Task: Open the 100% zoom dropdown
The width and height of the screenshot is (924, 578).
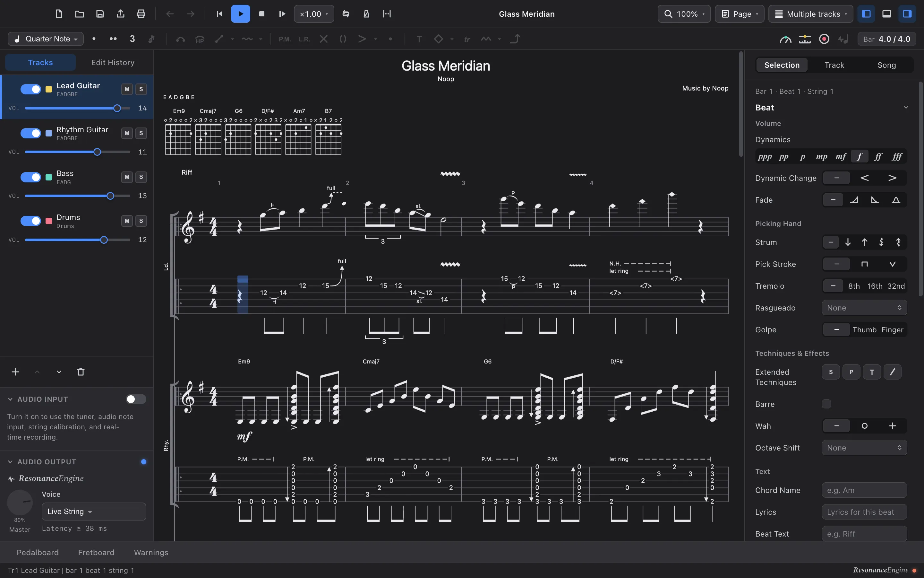Action: pos(684,14)
